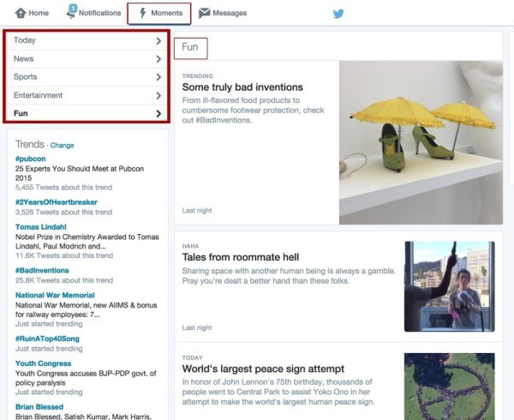This screenshot has width=514, height=420.
Task: Open 'Some truly bad inventions' story
Action: (x=242, y=87)
